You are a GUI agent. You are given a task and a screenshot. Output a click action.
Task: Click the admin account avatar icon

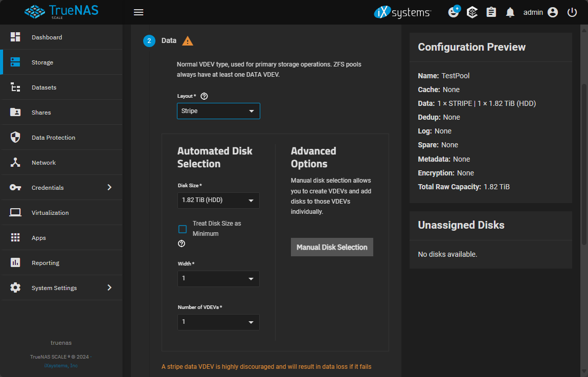553,12
